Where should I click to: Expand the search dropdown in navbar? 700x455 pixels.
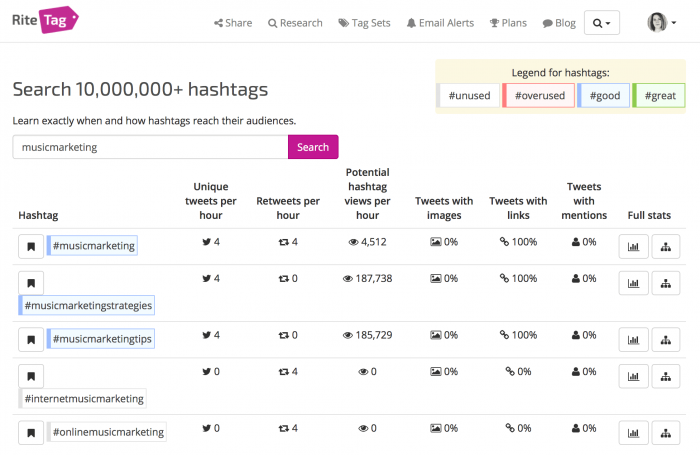click(x=602, y=22)
